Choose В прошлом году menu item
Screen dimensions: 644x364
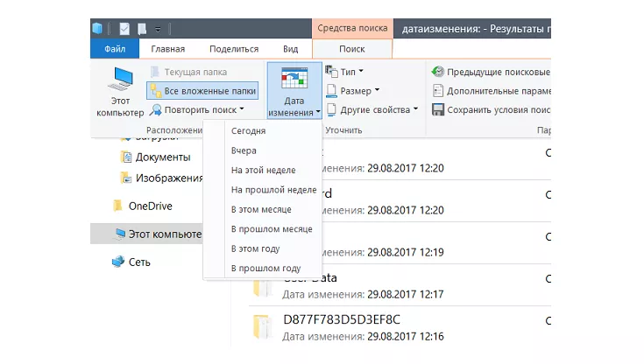[x=263, y=269]
